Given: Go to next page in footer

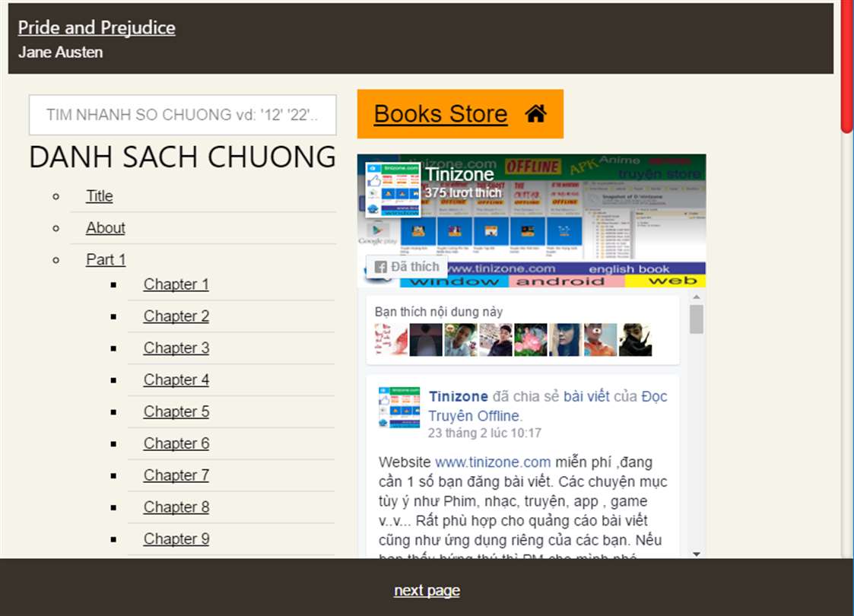Looking at the screenshot, I should tap(427, 590).
